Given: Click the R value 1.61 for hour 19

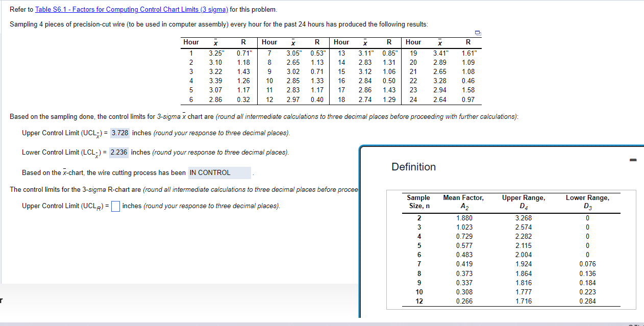Looking at the screenshot, I should tap(469, 53).
